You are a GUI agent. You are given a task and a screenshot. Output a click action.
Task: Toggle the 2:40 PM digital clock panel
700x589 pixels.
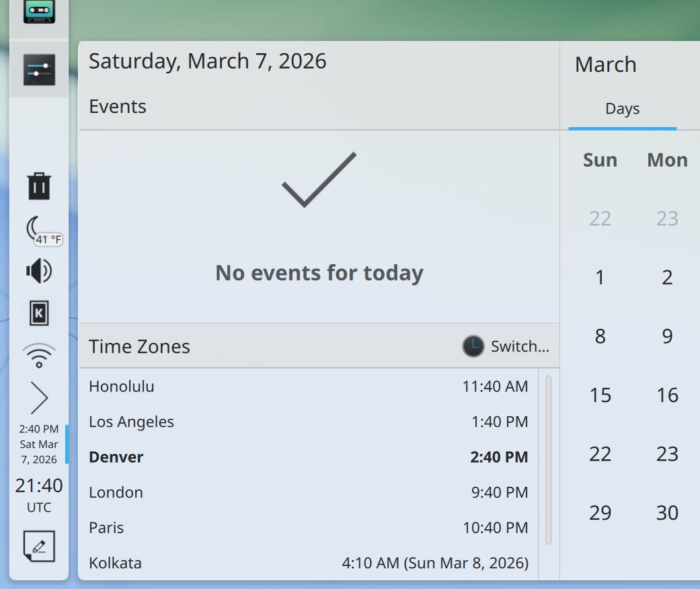point(39,444)
